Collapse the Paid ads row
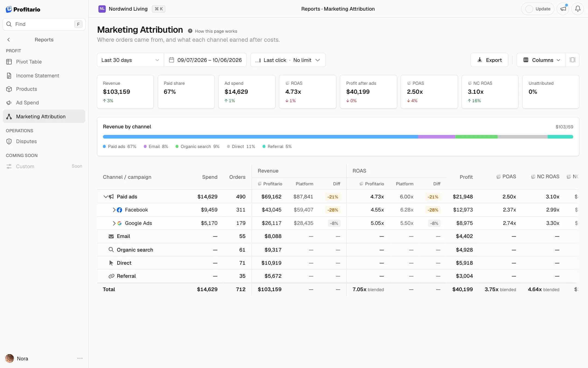 105,197
